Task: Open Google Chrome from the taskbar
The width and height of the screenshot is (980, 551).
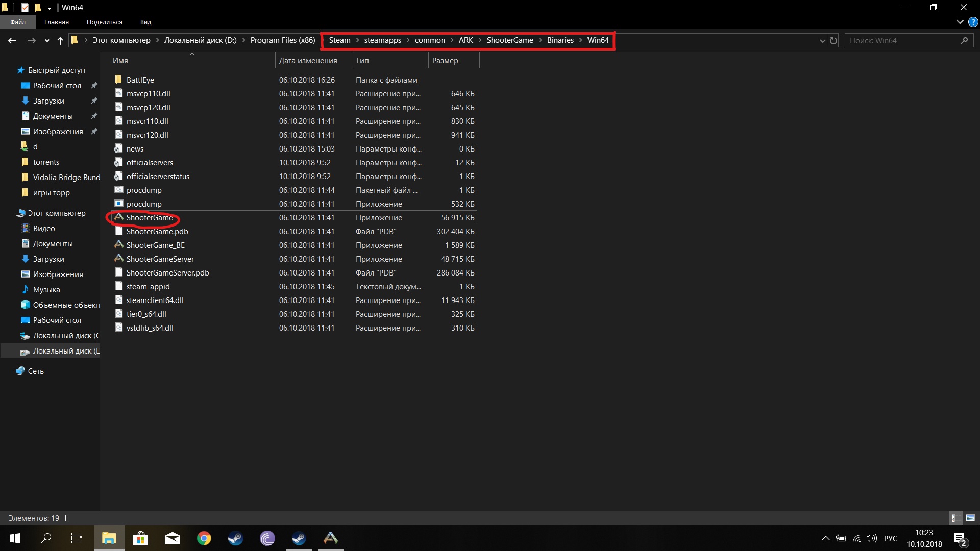Action: (204, 538)
